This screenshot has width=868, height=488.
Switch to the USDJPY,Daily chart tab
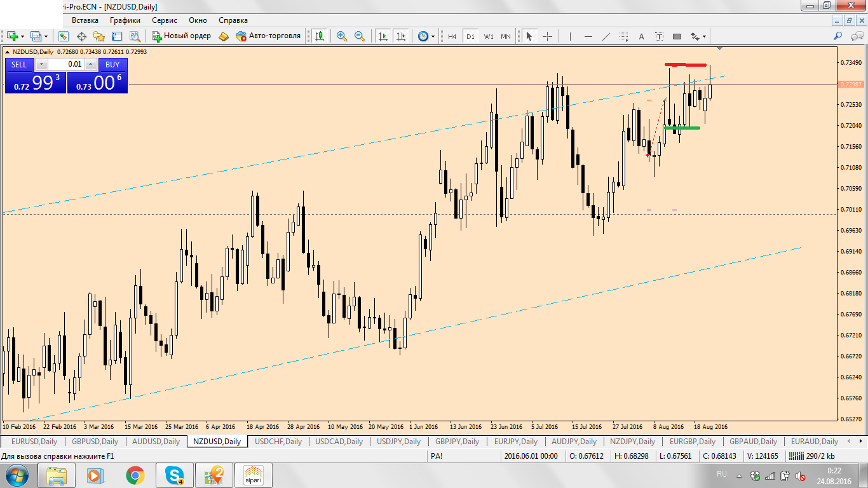399,441
